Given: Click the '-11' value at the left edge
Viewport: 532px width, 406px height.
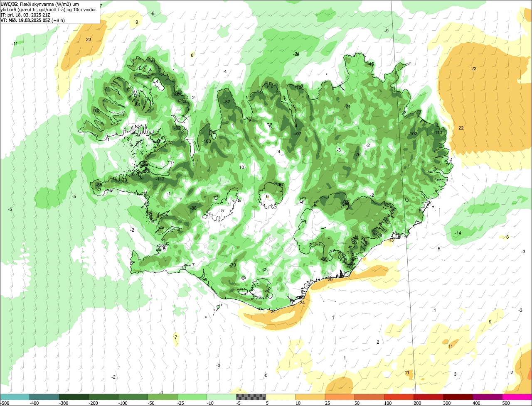Looking at the screenshot, I should 15,44.
